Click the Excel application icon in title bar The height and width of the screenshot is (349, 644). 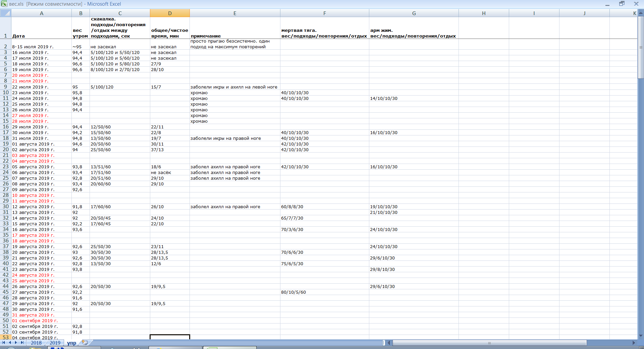click(x=4, y=4)
